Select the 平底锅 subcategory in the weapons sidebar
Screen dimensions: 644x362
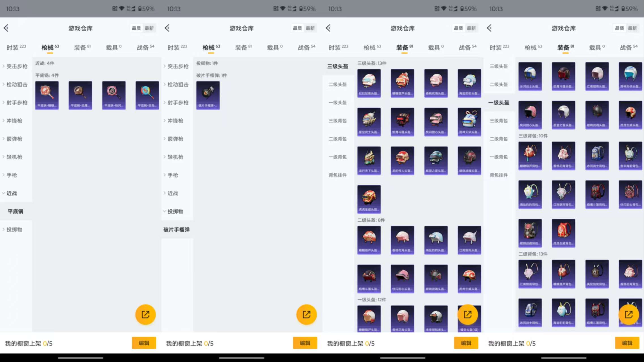tap(16, 211)
